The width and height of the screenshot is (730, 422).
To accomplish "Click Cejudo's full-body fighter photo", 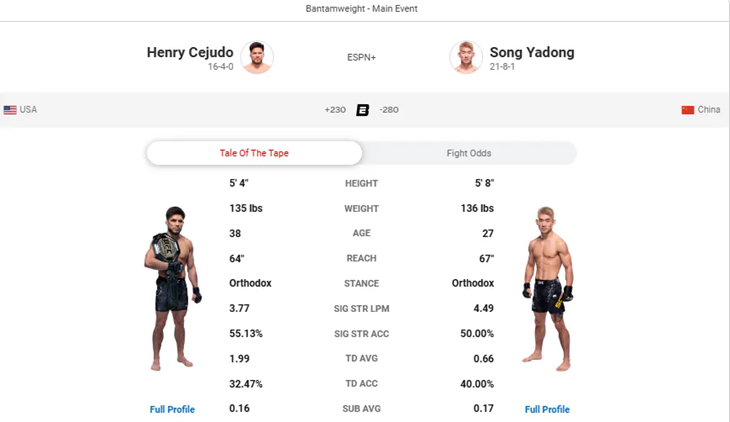I will click(173, 288).
